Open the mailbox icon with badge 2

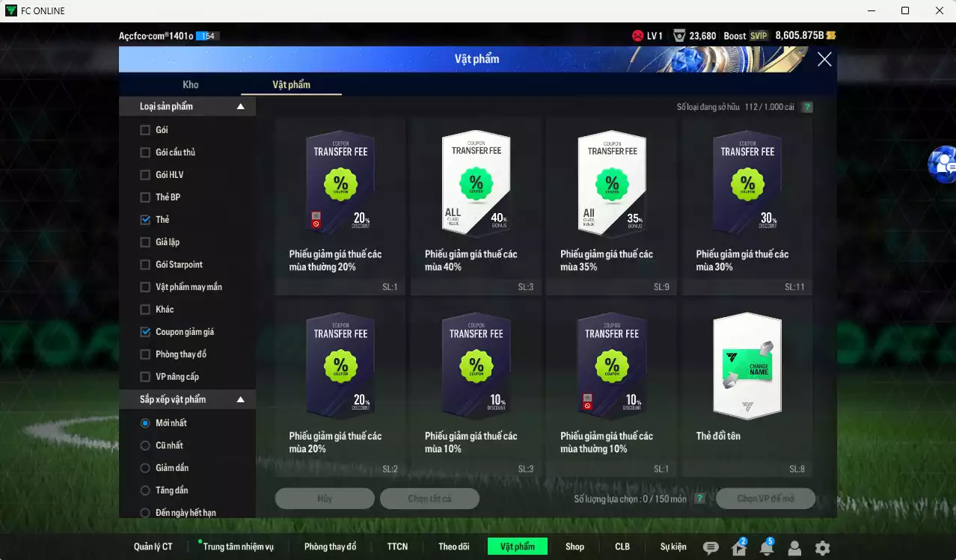click(x=739, y=547)
